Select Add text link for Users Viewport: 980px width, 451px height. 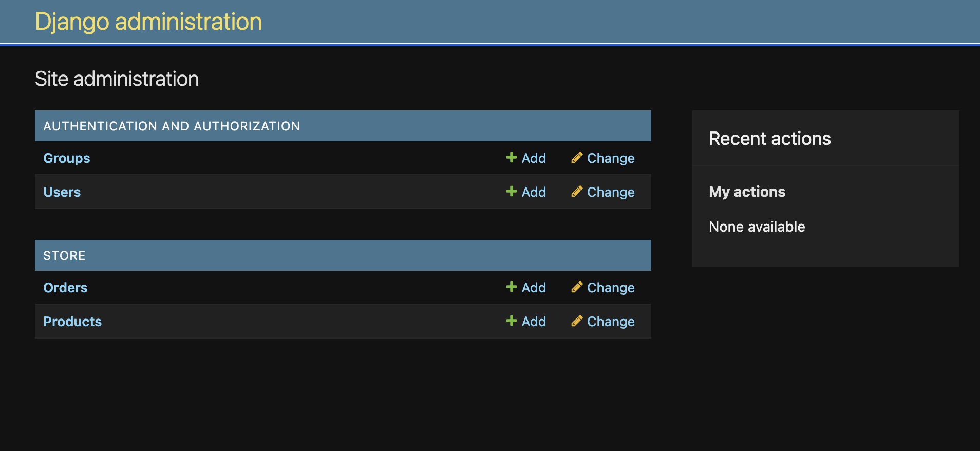(534, 192)
